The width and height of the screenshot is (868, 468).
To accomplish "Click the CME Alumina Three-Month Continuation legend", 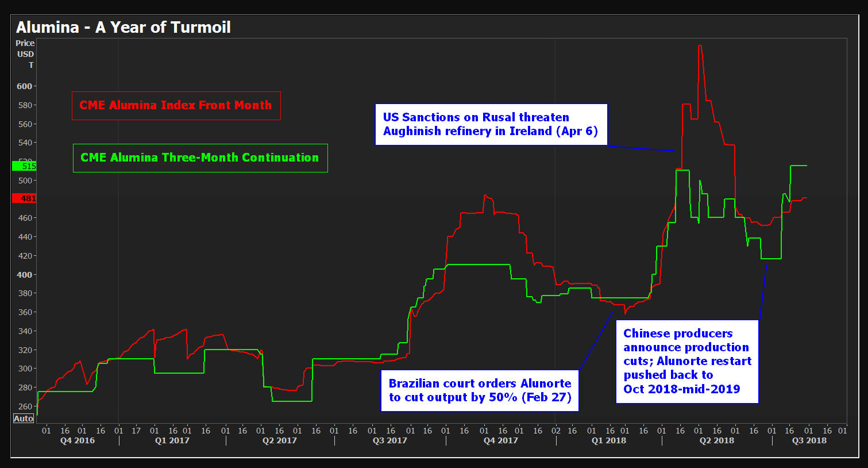I will (x=200, y=158).
